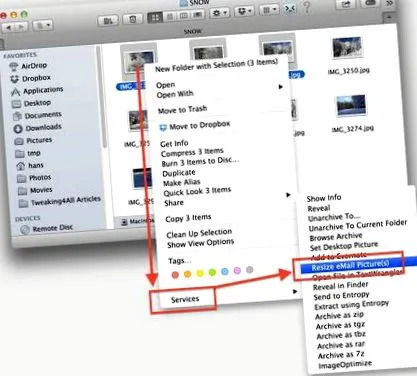Apply the red tag color
Screen dimensions: 417x376
pos(175,275)
